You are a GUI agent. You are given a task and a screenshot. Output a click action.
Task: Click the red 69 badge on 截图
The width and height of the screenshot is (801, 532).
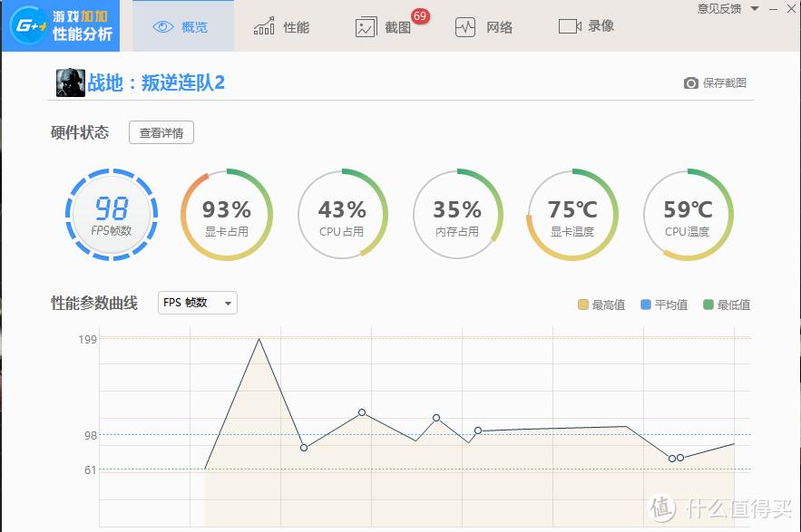[420, 15]
